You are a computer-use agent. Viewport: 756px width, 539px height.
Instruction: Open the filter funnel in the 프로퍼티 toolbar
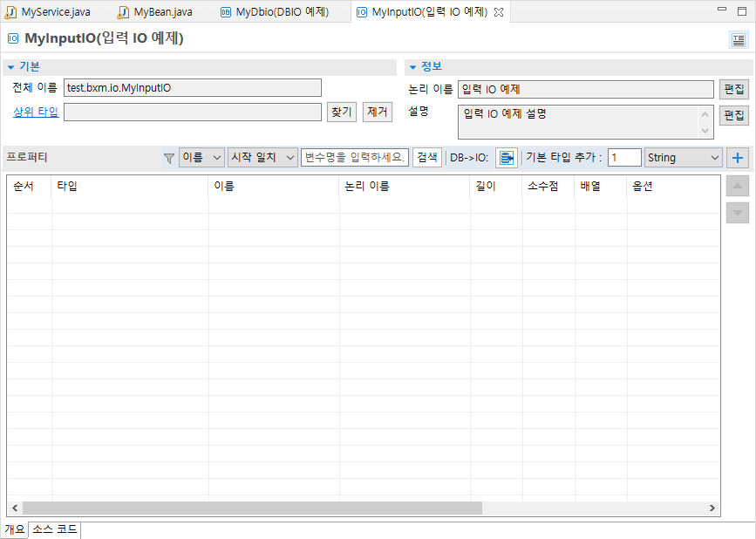click(x=171, y=157)
